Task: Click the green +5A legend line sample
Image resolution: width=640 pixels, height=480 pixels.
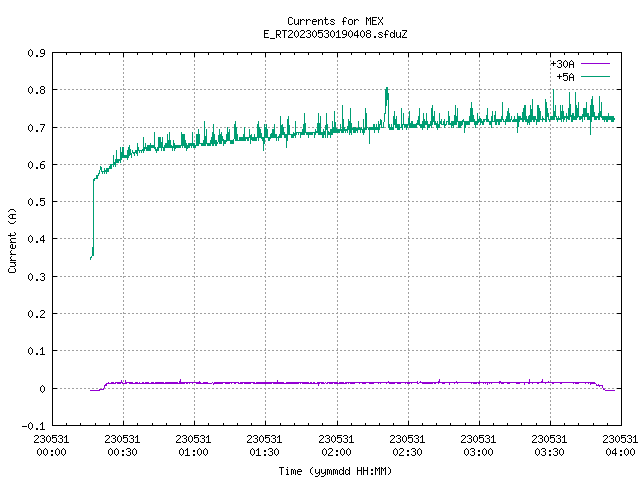Action: coord(595,76)
